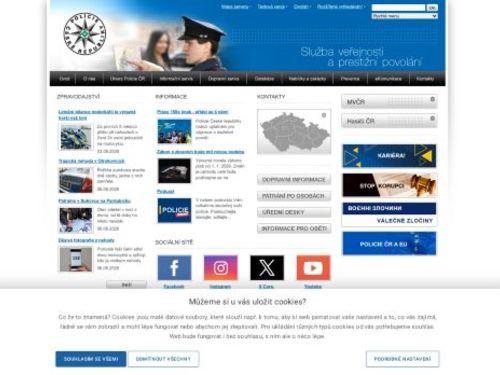Open the eKomunikace menu item
500x375 pixels.
pos(388,79)
